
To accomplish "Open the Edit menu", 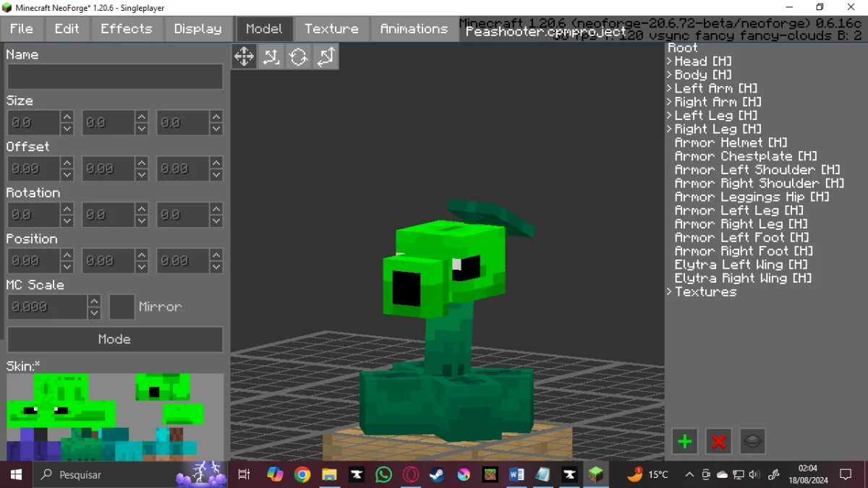I will coord(67,29).
